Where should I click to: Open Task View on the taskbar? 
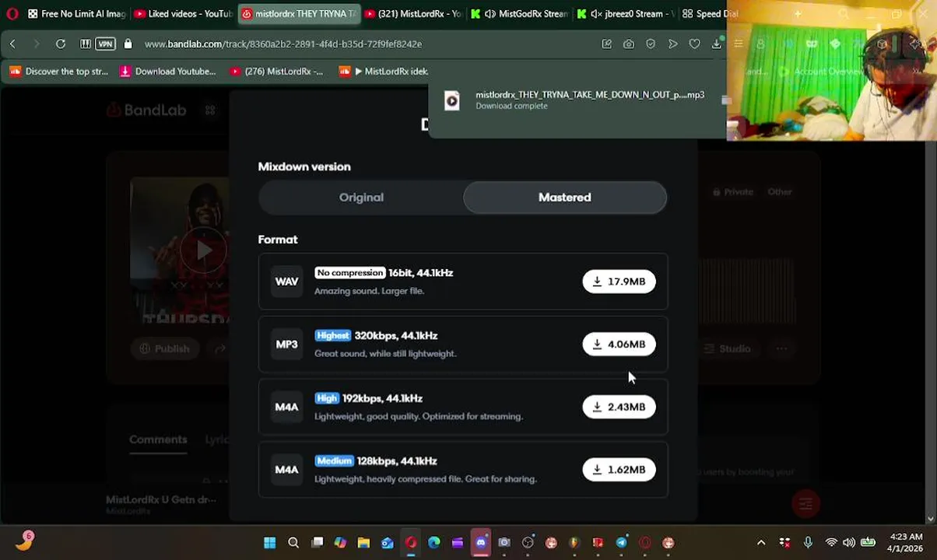(317, 543)
